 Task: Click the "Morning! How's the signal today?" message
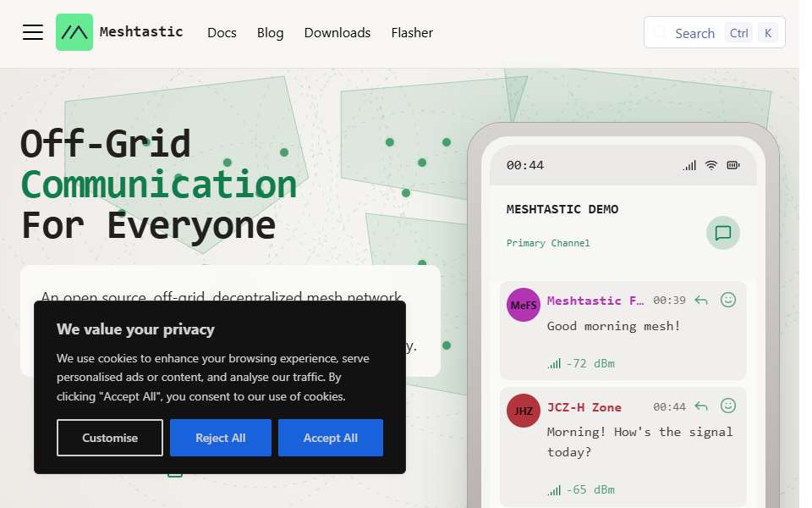(640, 442)
